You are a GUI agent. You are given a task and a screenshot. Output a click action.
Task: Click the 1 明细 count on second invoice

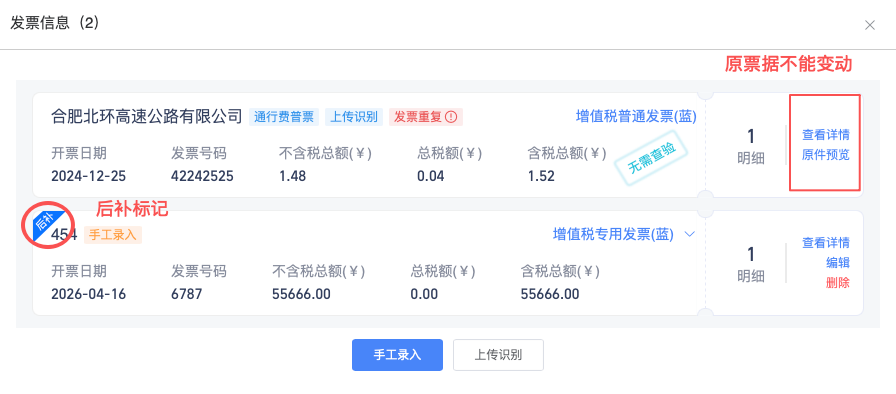pos(751,264)
